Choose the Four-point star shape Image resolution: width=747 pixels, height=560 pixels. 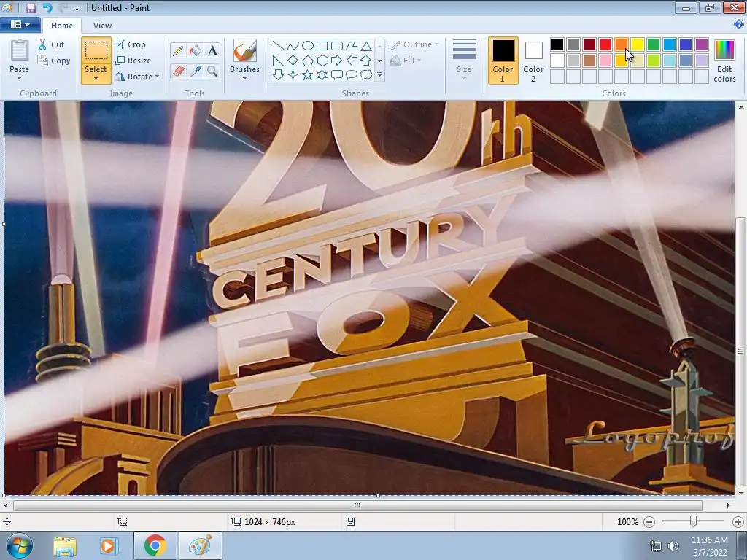tap(293, 75)
